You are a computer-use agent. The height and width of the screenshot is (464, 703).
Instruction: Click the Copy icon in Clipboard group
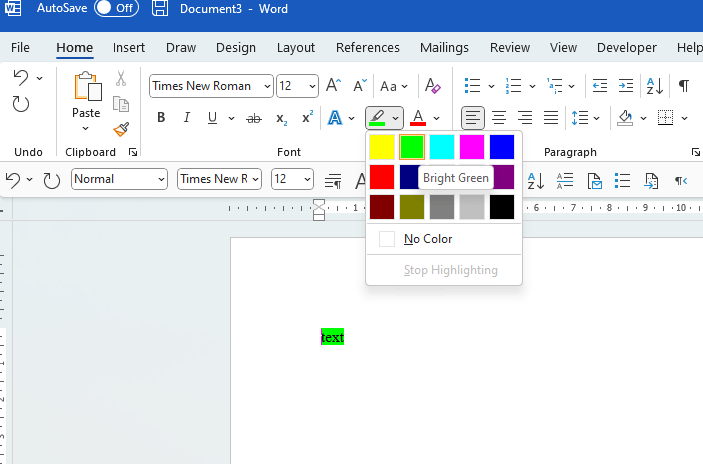121,104
